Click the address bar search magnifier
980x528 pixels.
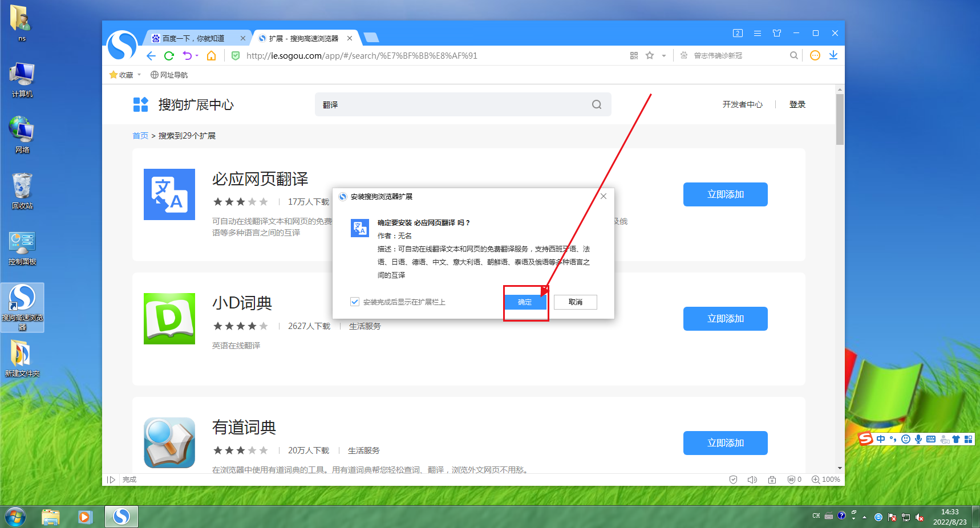(793, 55)
